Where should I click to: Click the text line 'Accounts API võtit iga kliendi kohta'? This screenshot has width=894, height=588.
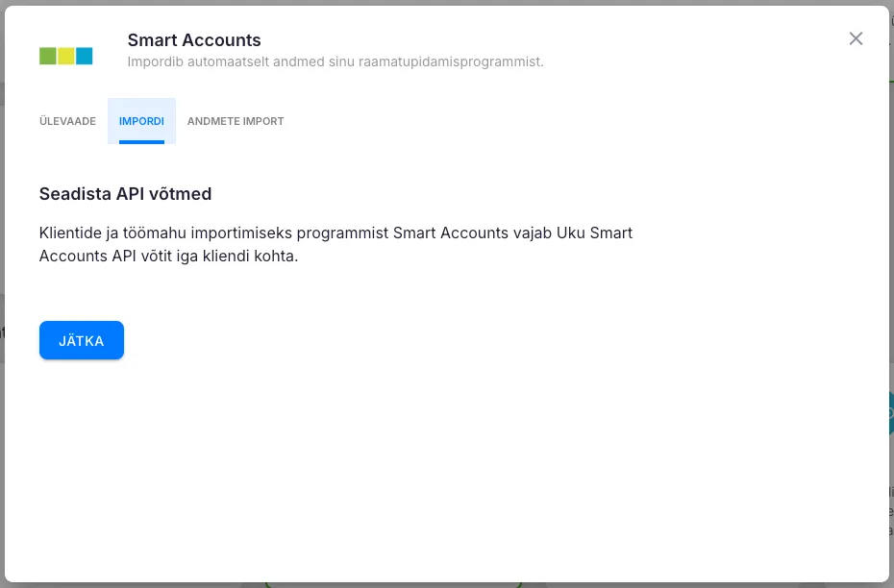tap(168, 257)
